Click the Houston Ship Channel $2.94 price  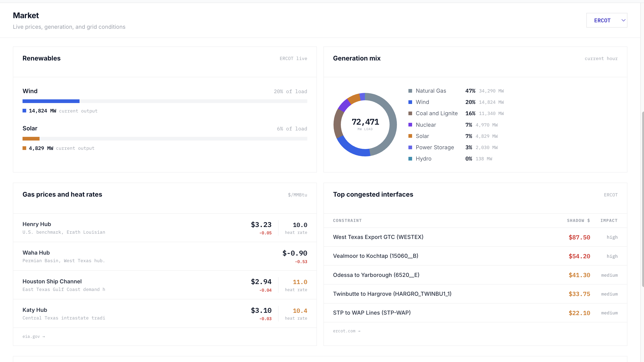point(261,282)
